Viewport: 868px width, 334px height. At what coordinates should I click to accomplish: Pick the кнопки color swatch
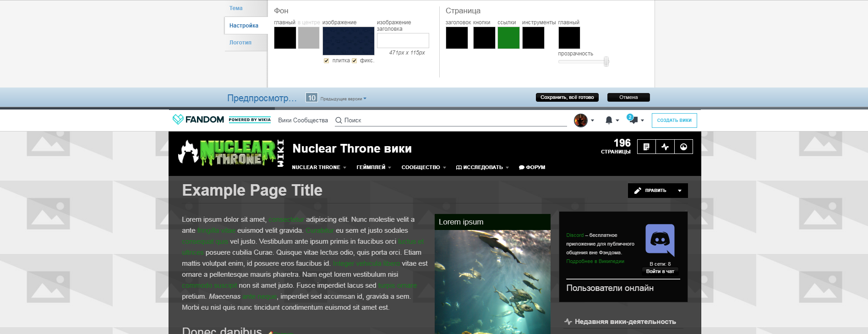[x=484, y=38]
